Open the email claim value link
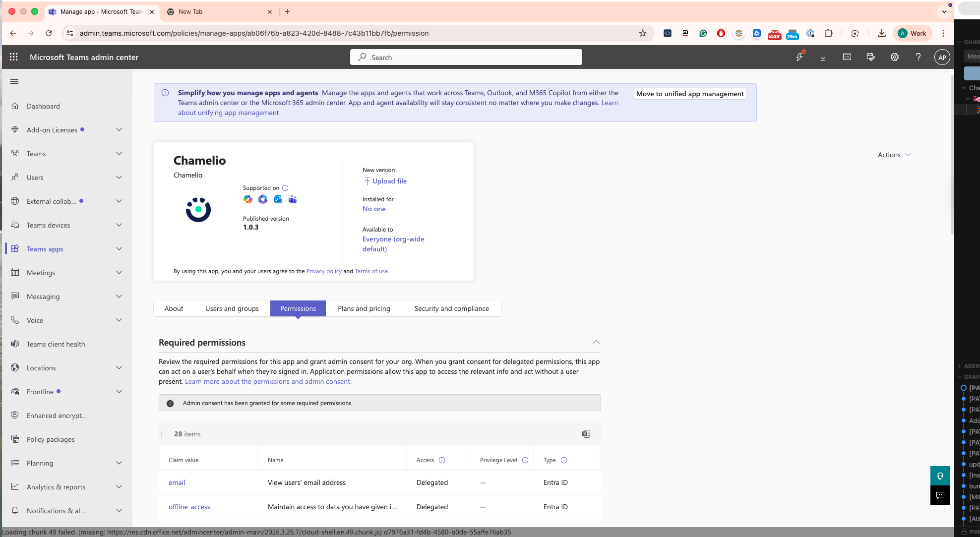 coord(177,482)
